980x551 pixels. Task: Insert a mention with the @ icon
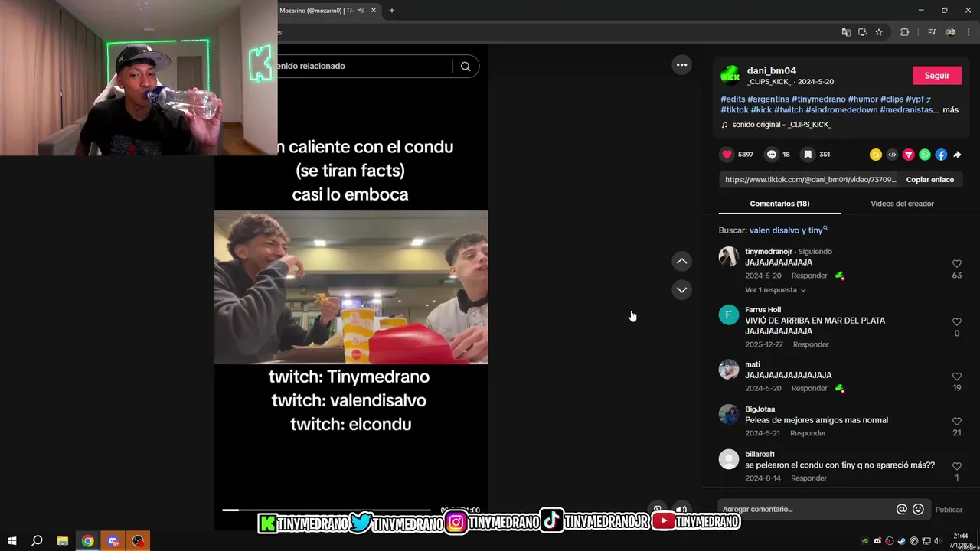click(x=902, y=510)
